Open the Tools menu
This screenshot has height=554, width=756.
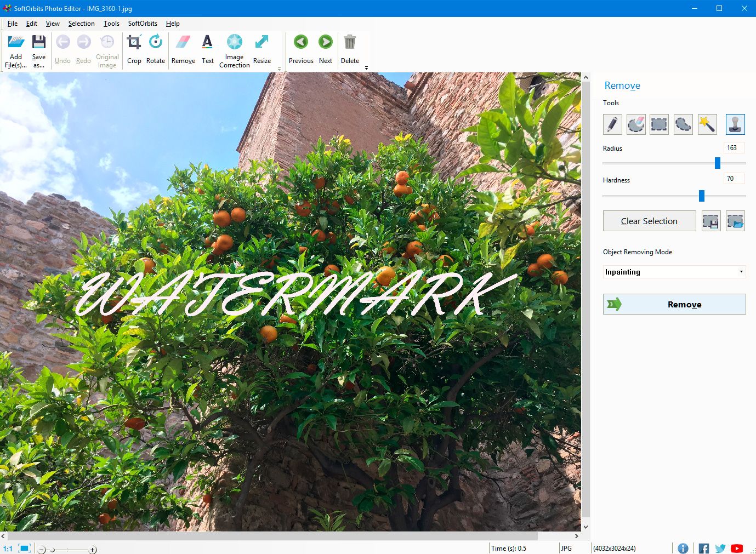pos(111,24)
